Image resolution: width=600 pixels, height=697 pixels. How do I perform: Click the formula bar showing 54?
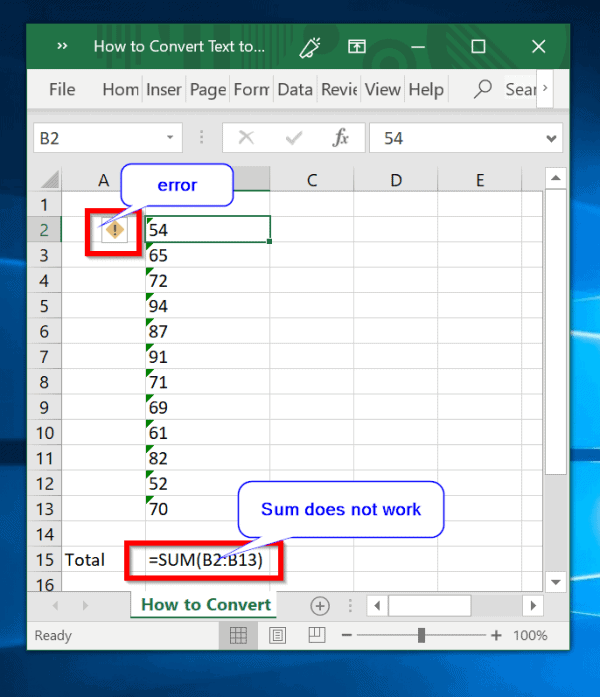click(x=458, y=138)
